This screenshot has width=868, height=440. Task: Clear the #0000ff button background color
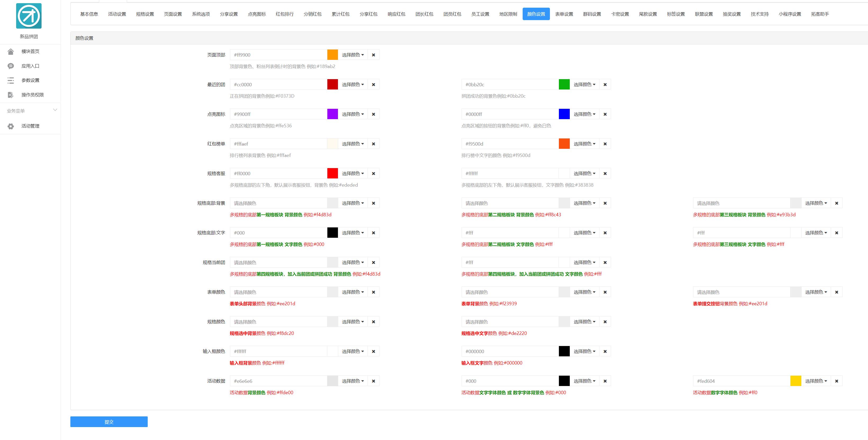[605, 114]
